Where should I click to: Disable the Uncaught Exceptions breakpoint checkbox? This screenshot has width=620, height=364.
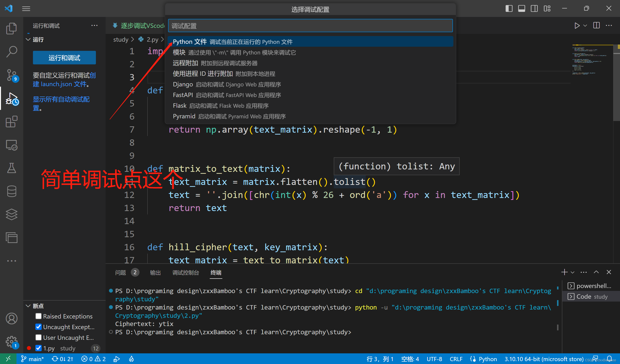(x=38, y=327)
